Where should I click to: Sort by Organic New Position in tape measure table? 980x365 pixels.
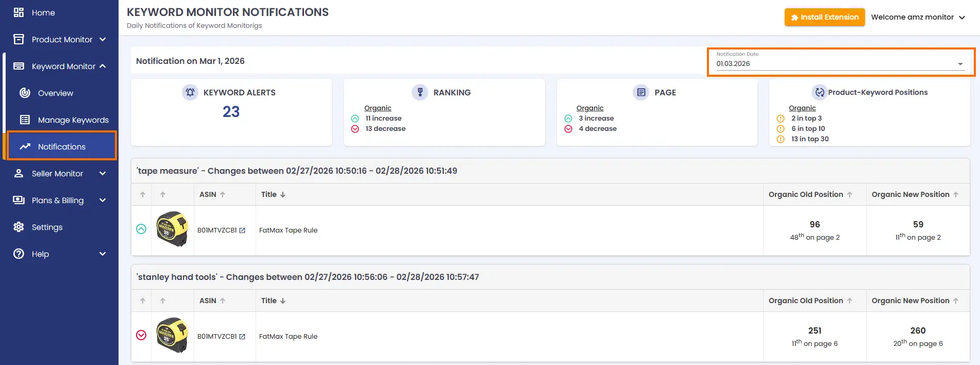pyautogui.click(x=915, y=194)
